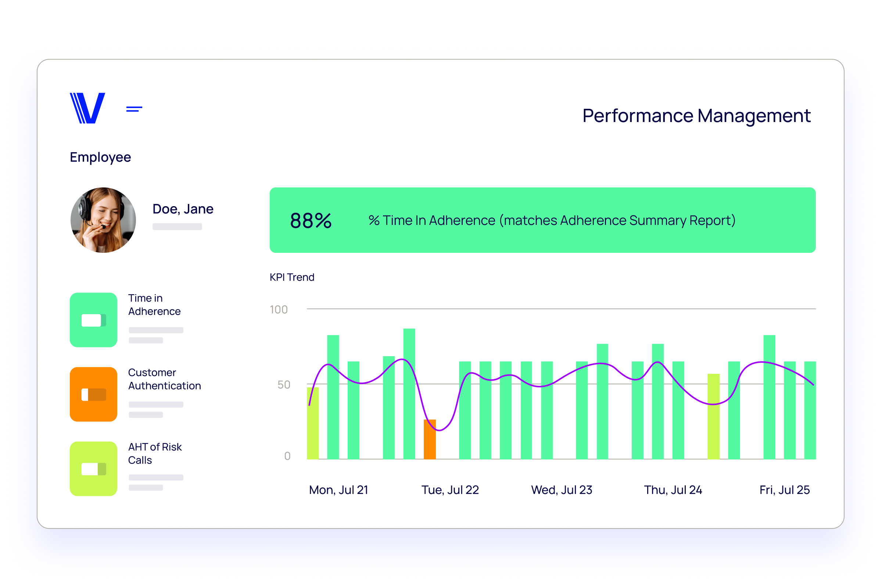
Task: Open the hamburger menu icon beside the logo
Action: pyautogui.click(x=134, y=109)
